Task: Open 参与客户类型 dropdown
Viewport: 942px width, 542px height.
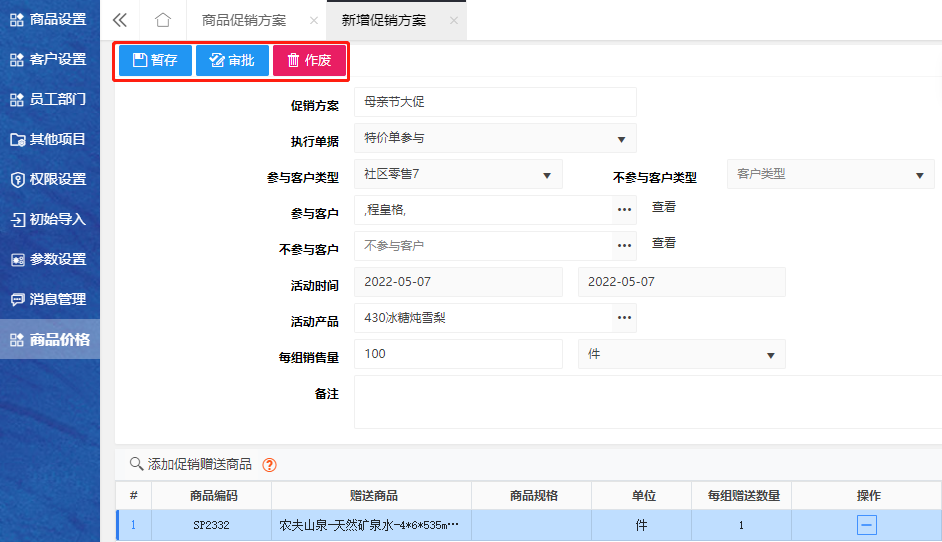Action: (547, 175)
